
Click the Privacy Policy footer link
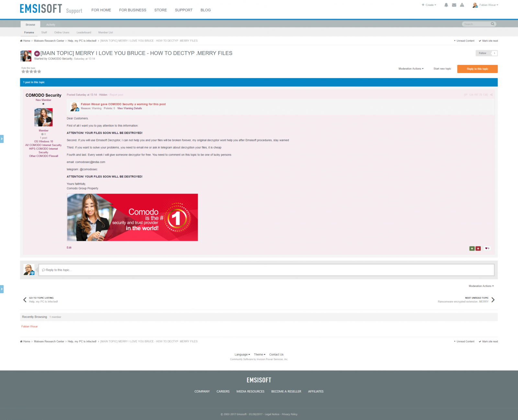289,414
